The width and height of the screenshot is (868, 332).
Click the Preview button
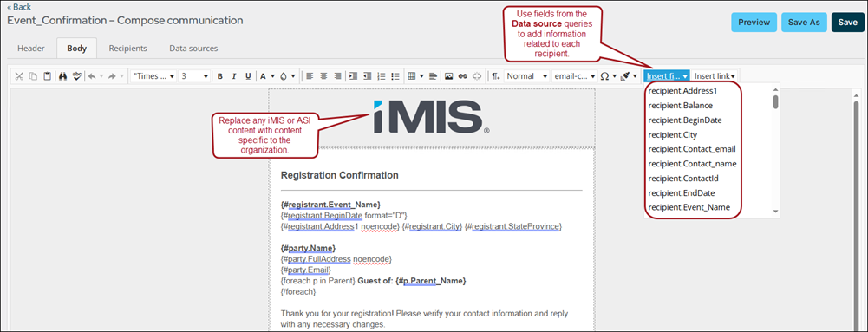coord(754,23)
